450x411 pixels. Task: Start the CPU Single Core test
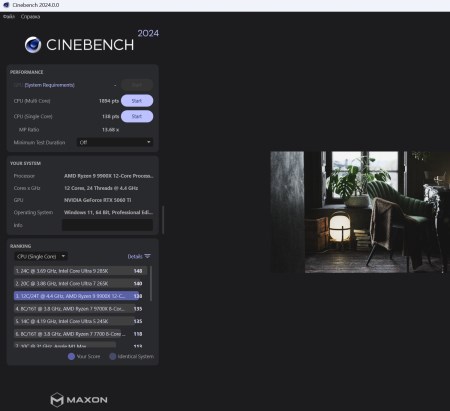coord(137,116)
